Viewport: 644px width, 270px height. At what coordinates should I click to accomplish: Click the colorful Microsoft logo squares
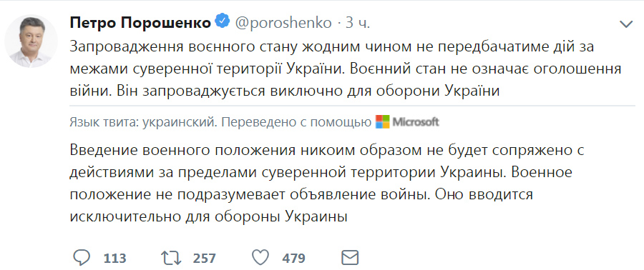click(382, 121)
